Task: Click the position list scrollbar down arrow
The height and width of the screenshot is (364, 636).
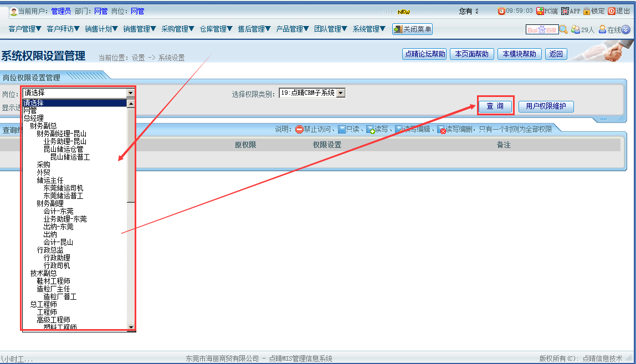Action: pyautogui.click(x=131, y=327)
